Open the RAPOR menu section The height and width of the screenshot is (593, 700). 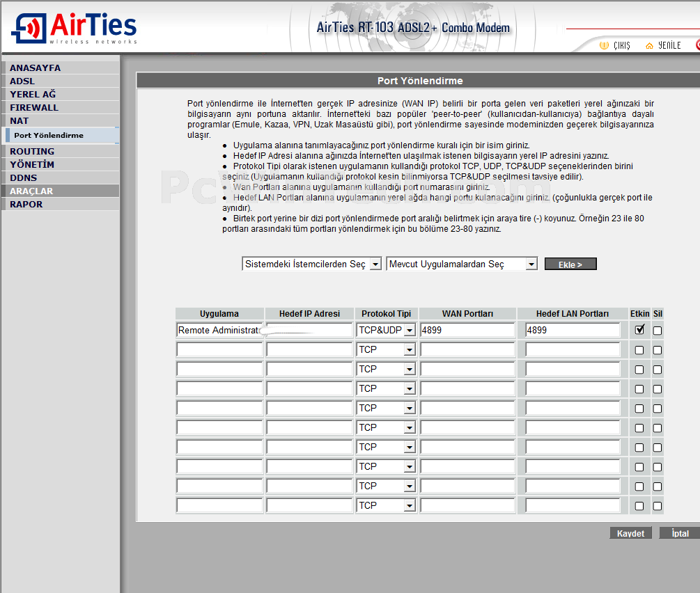point(61,205)
